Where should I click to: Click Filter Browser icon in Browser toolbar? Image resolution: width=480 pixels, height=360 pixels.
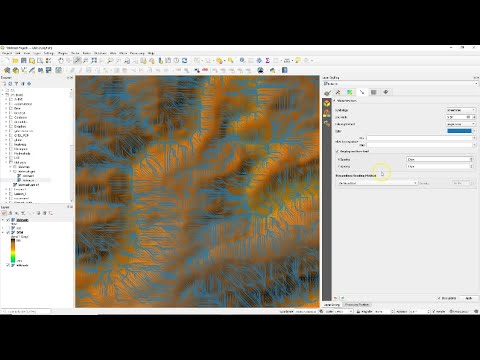tap(17, 84)
